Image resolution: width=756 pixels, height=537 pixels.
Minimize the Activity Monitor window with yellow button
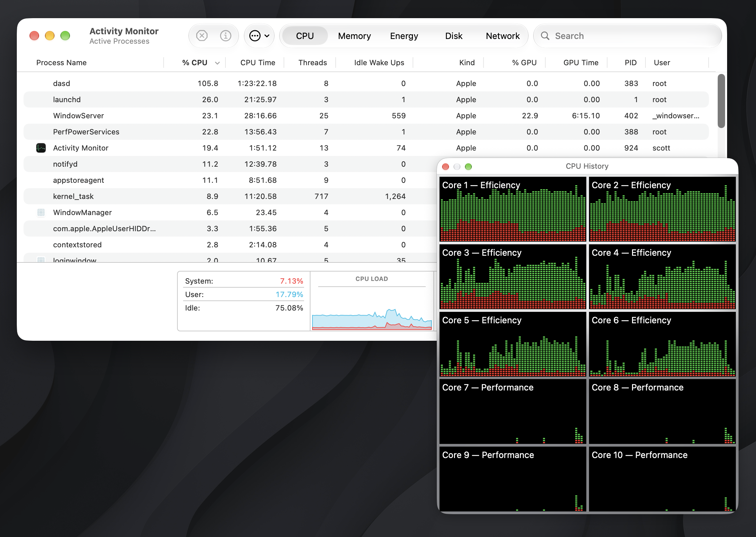pos(50,36)
